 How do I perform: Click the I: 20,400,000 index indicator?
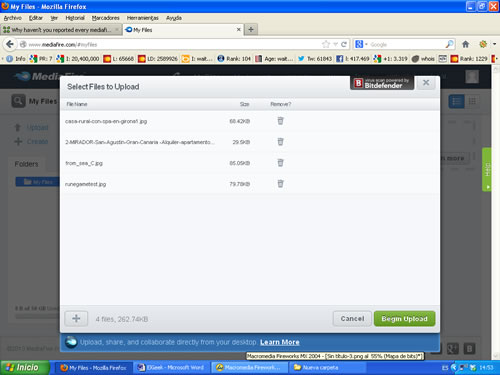[78, 59]
